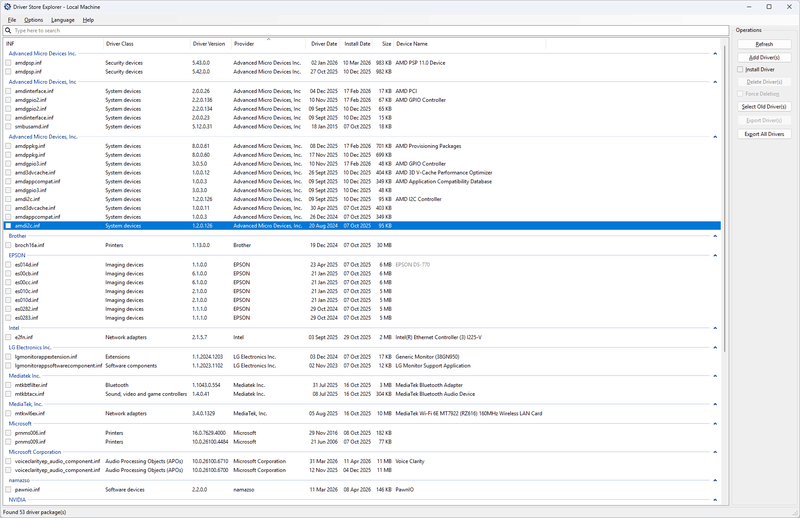This screenshot has height=518, width=800.
Task: Enable the Install Driver checkbox
Action: click(740, 69)
